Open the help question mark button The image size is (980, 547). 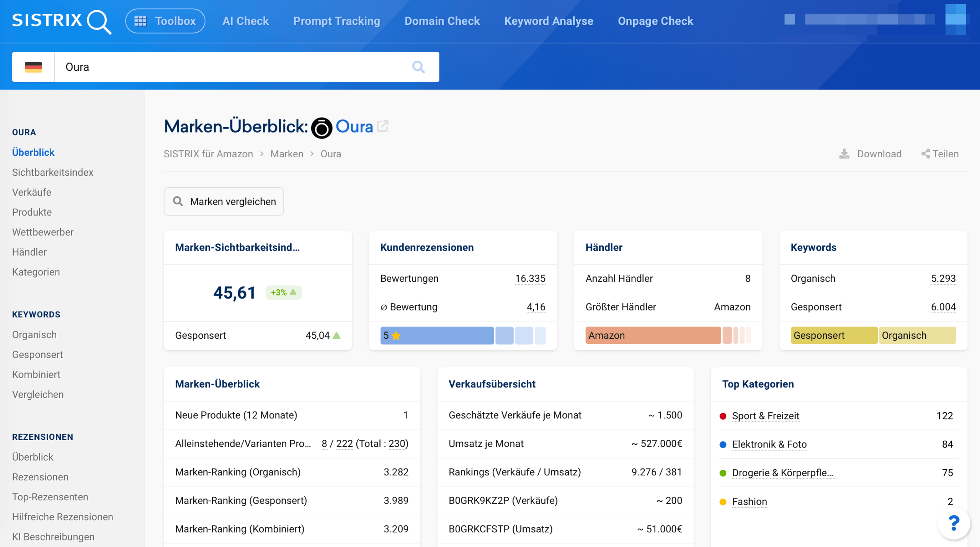(x=954, y=523)
